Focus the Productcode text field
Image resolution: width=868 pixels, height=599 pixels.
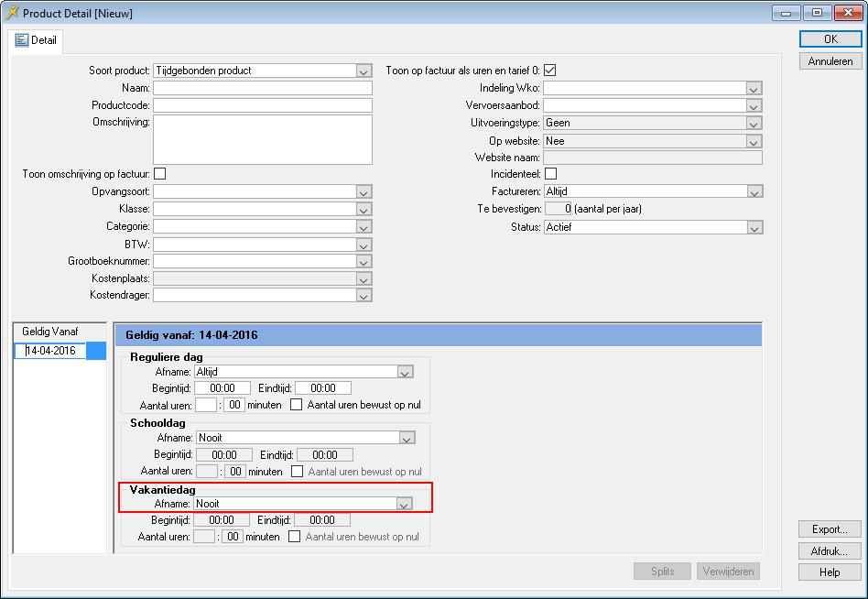click(x=262, y=106)
